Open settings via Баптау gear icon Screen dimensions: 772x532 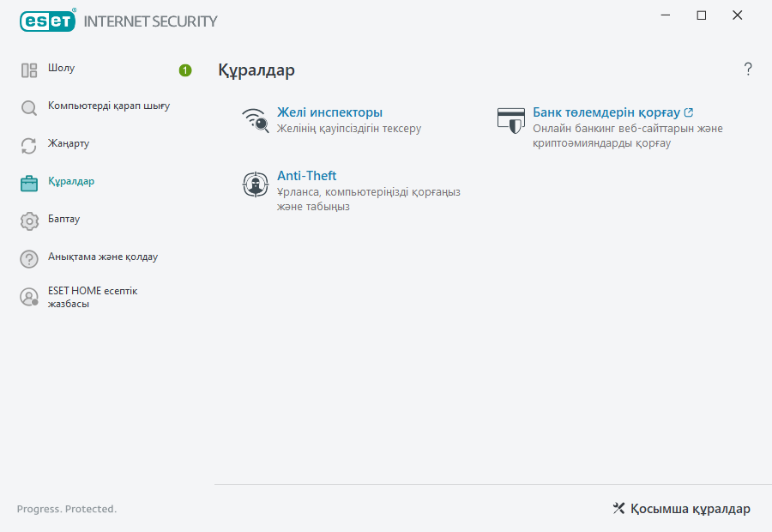(x=28, y=220)
